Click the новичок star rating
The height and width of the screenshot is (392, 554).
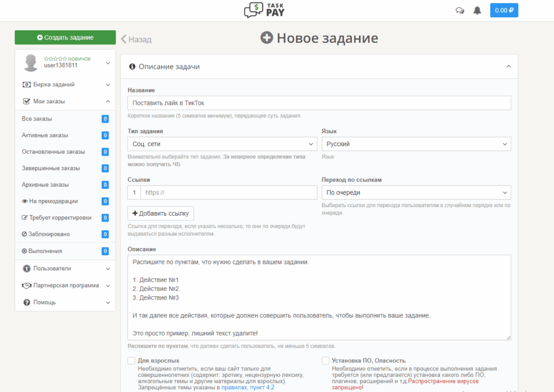(55, 58)
